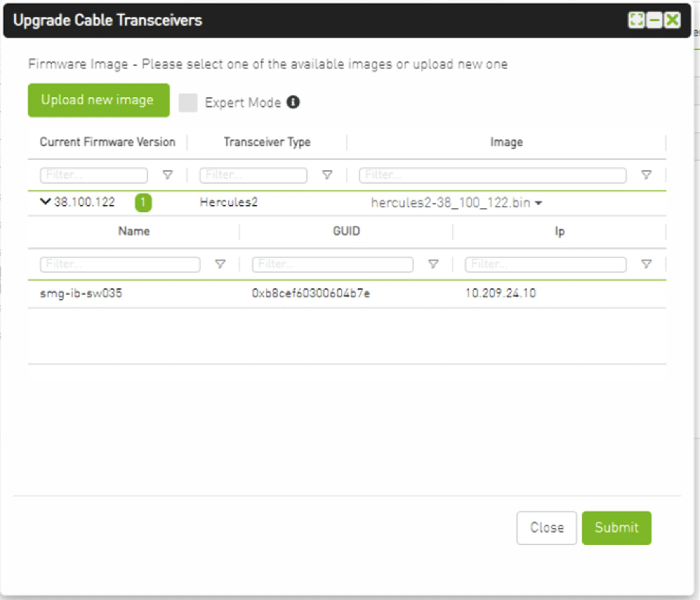The image size is (700, 600).
Task: Focus the Transceiver Type filter field
Action: click(x=253, y=175)
